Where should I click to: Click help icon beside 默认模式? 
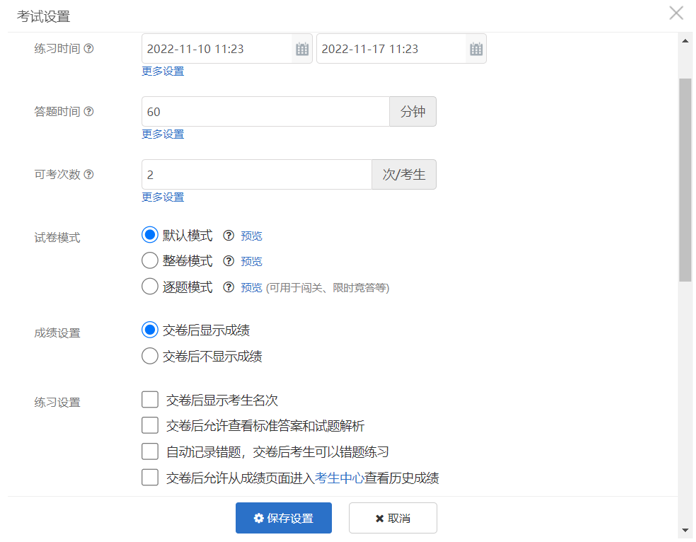click(228, 236)
